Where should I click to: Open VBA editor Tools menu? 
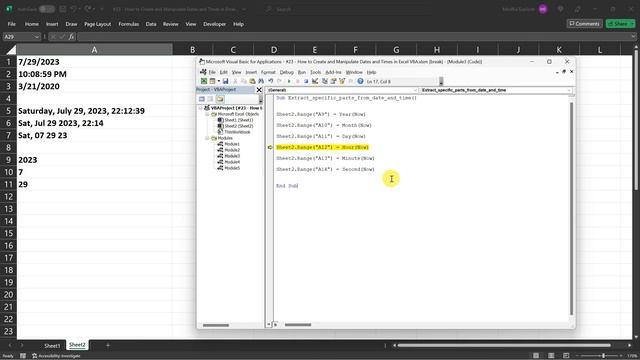316,72
